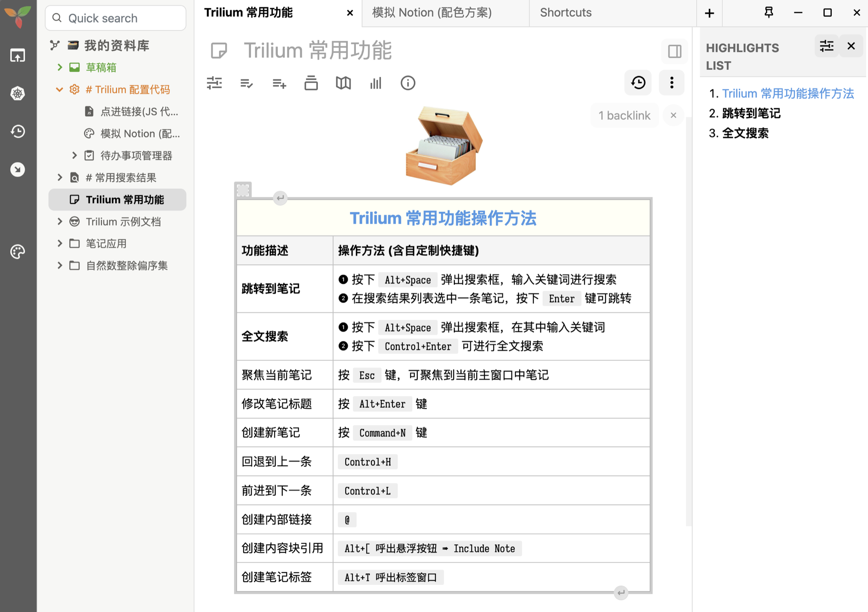Collapse the # Trilium 配置代码 node

(x=60, y=89)
